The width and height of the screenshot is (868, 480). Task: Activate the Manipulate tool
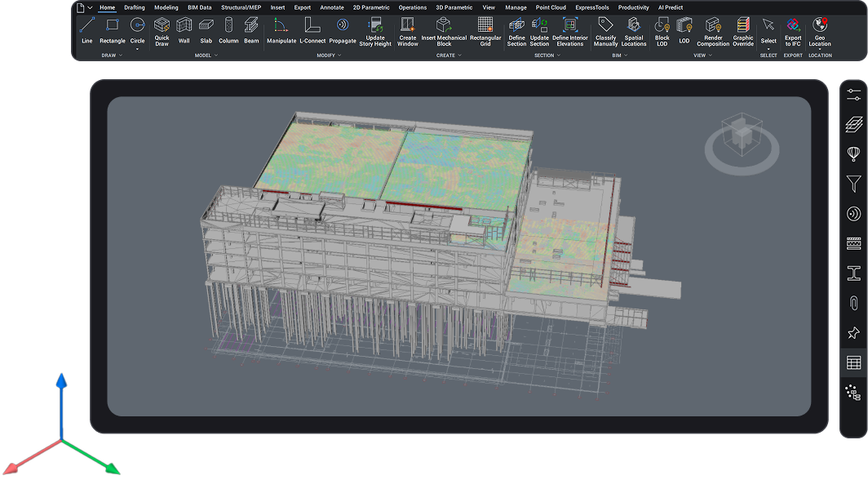[281, 30]
